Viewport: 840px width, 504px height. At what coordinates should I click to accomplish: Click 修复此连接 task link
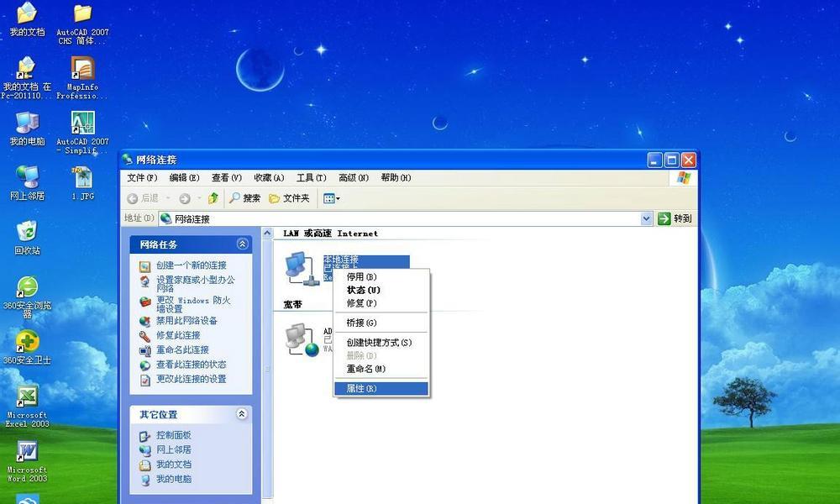coord(178,335)
